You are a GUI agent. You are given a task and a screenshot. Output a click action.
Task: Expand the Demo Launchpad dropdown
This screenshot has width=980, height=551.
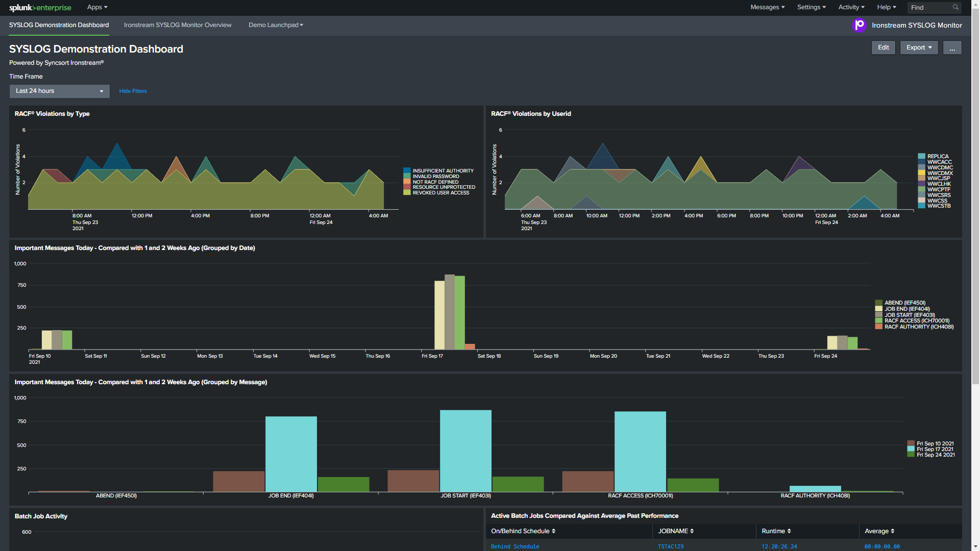276,25
